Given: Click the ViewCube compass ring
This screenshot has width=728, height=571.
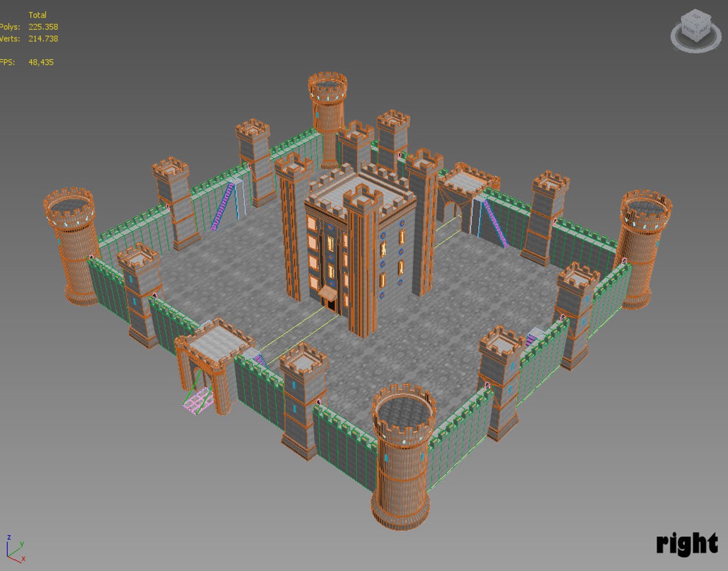Looking at the screenshot, I should click(x=696, y=50).
